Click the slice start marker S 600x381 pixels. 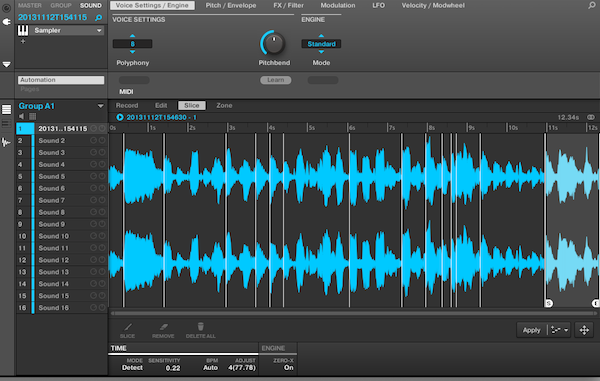click(x=549, y=303)
